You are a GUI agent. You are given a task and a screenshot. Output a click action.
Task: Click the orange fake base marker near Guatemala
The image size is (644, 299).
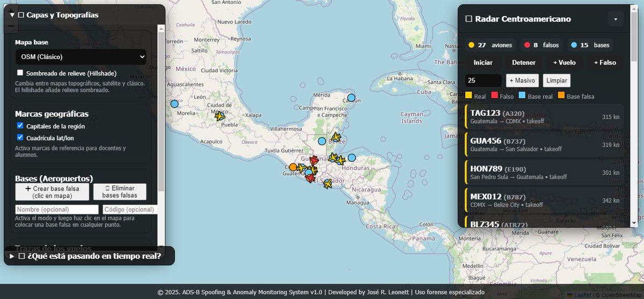tap(292, 167)
